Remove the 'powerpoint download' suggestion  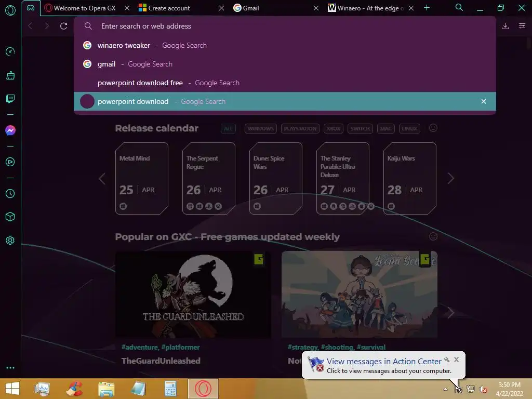pos(484,101)
